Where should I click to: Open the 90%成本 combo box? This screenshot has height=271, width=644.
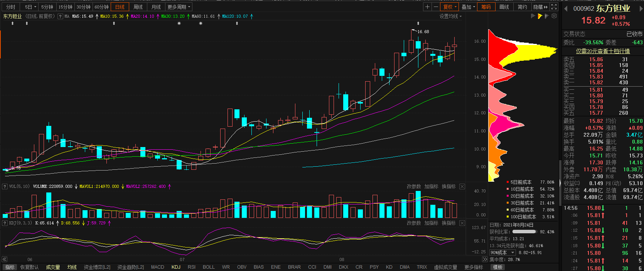(x=502, y=253)
